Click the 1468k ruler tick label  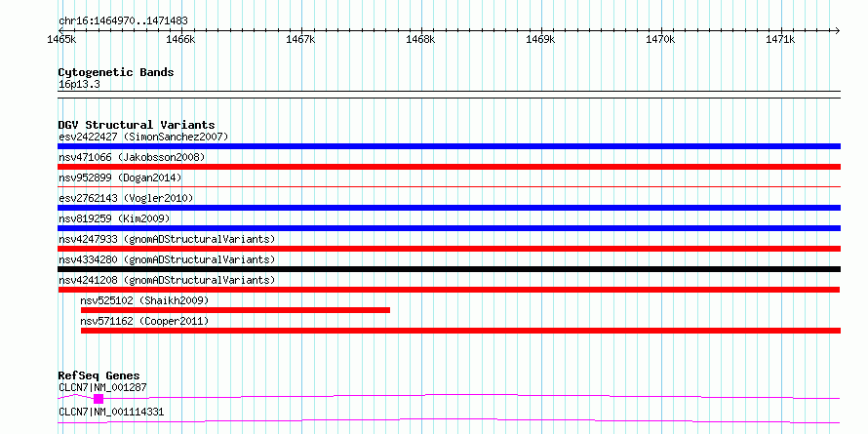421,40
